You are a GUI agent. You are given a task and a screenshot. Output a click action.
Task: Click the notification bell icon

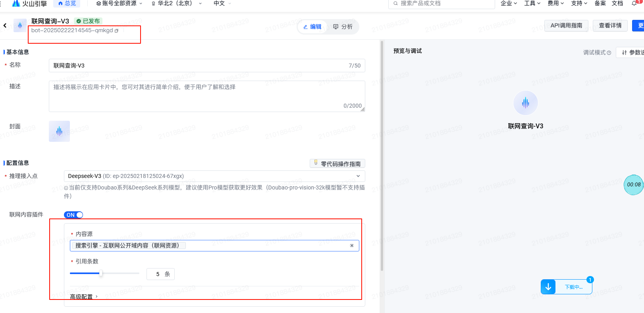634,4
